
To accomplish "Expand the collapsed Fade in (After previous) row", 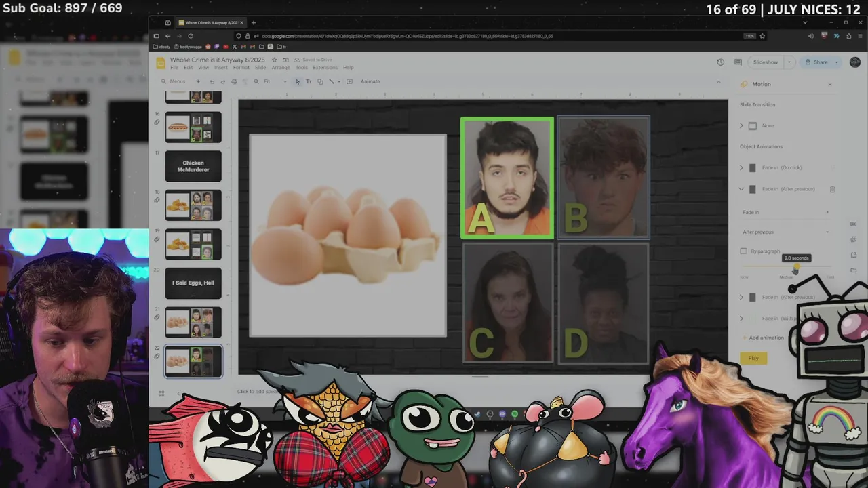I will 741,297.
